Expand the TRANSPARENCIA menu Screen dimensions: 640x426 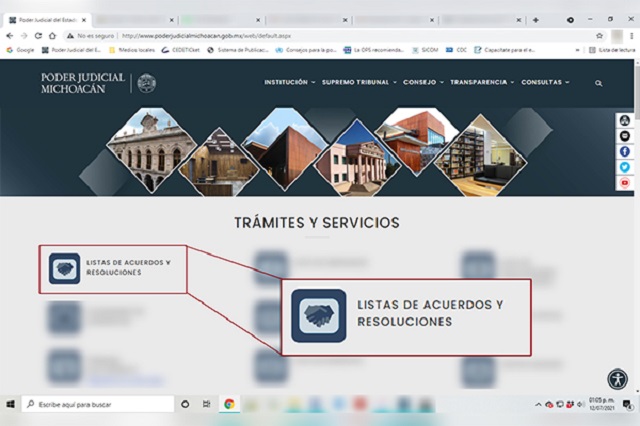click(482, 82)
